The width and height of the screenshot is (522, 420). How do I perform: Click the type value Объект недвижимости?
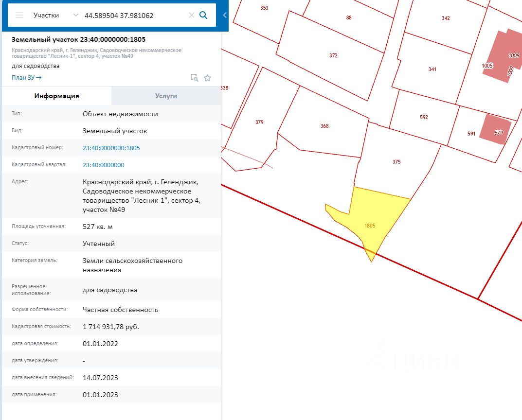(x=120, y=114)
